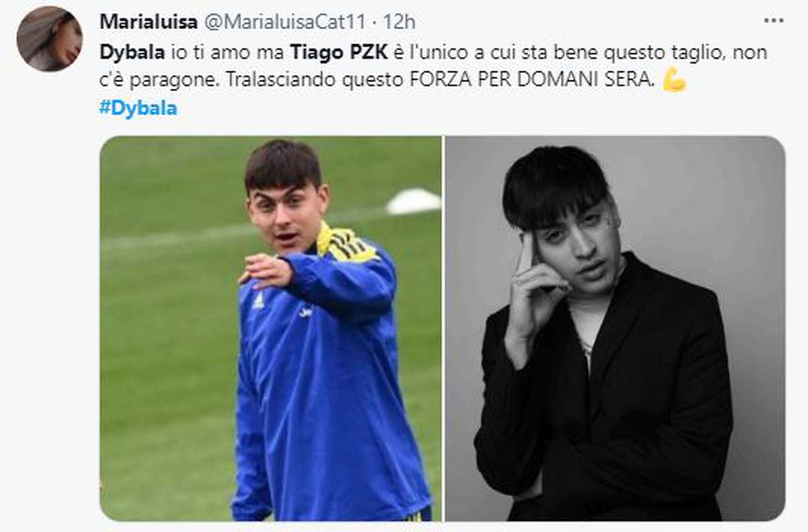Click Marialuisa's profile avatar picture

pyautogui.click(x=49, y=39)
